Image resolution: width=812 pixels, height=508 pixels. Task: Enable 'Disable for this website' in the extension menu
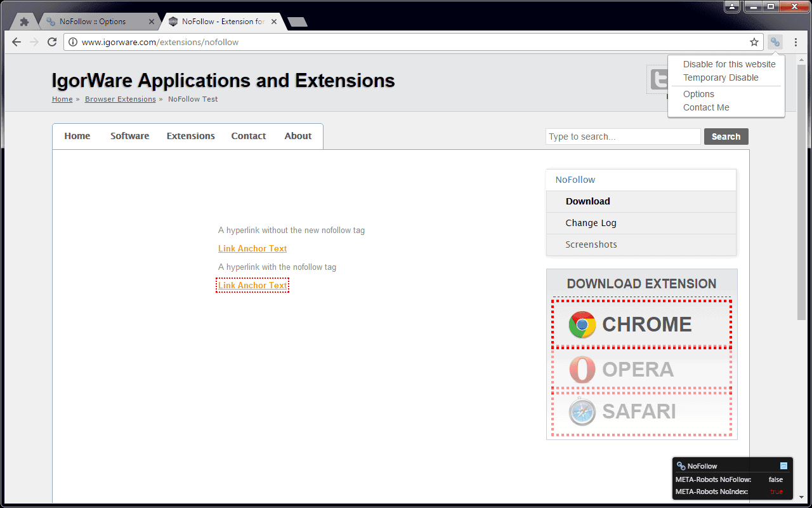(728, 64)
